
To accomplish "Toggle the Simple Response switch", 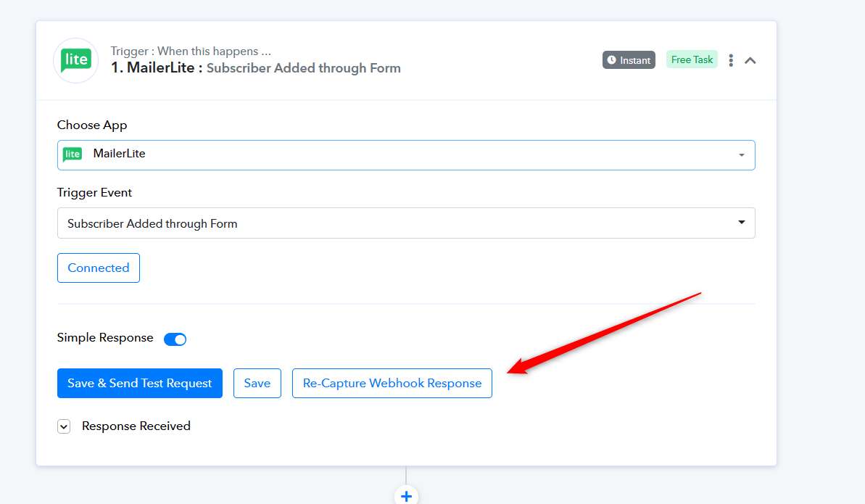I will [x=175, y=339].
